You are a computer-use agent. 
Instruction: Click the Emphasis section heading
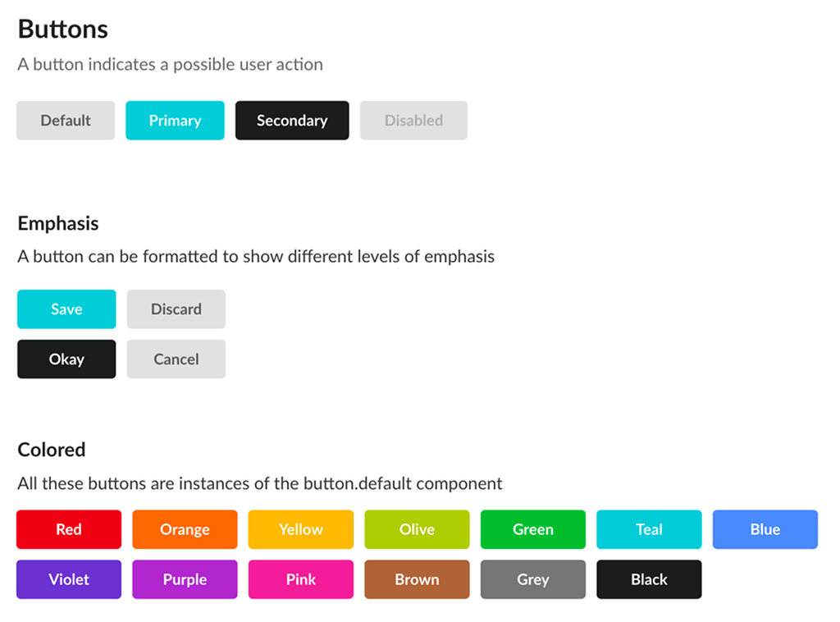coord(58,223)
